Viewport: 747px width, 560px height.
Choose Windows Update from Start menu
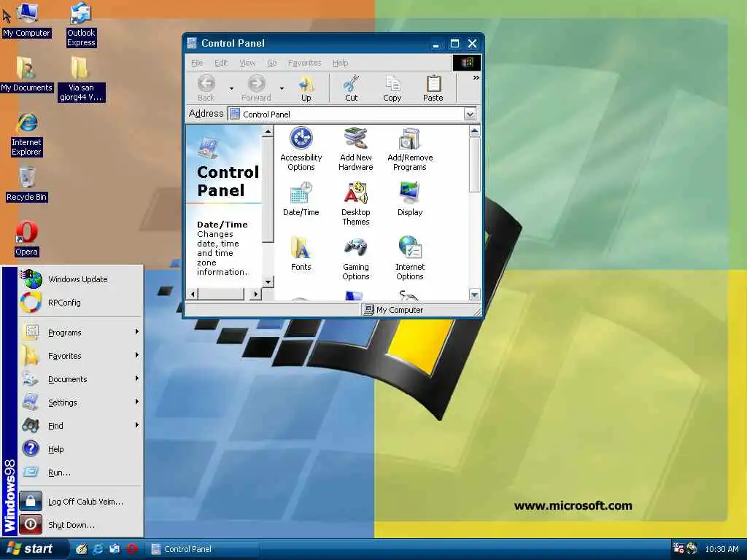[x=80, y=279]
